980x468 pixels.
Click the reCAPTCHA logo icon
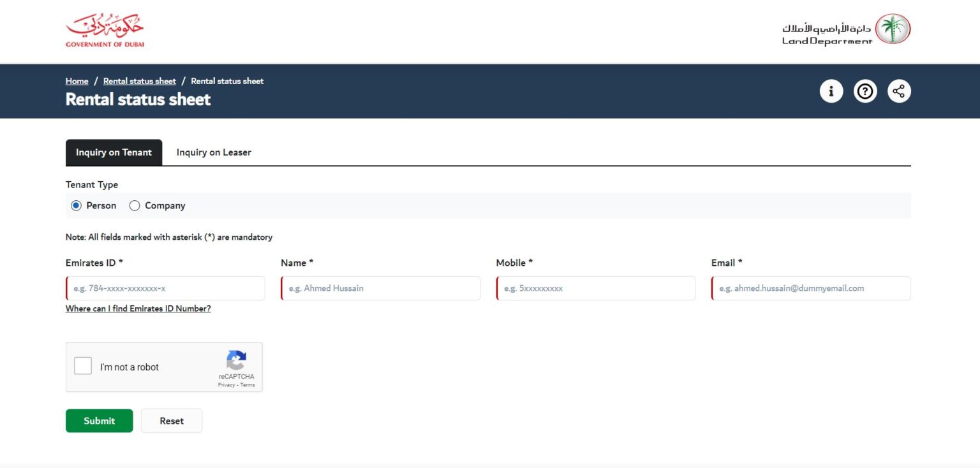click(x=236, y=360)
